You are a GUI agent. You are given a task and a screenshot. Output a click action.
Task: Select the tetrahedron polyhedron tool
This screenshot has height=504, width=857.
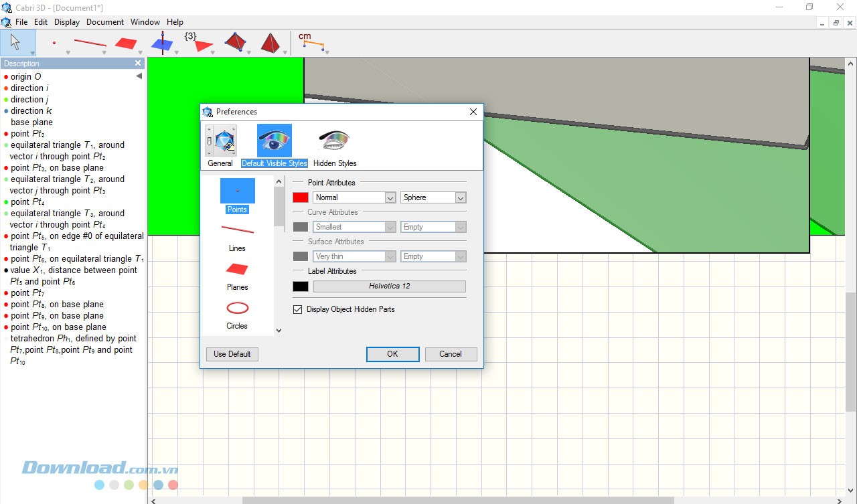point(270,43)
